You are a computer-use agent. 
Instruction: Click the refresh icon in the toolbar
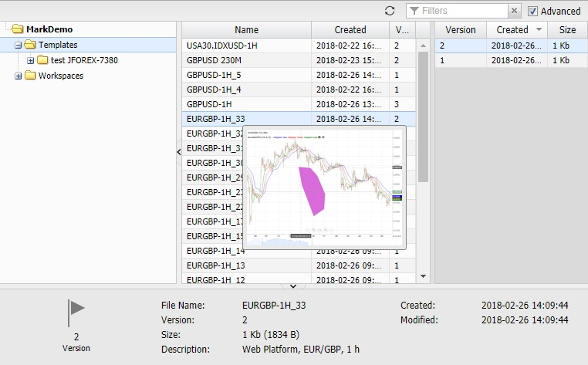pyautogui.click(x=390, y=11)
